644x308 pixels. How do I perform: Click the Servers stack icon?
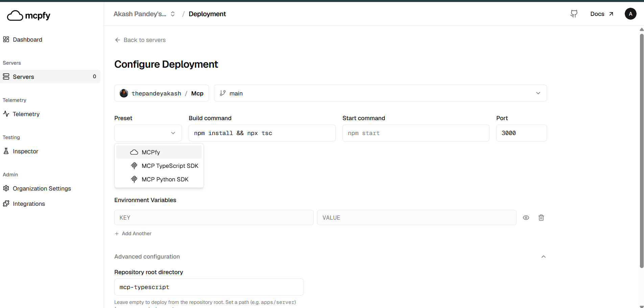6,77
